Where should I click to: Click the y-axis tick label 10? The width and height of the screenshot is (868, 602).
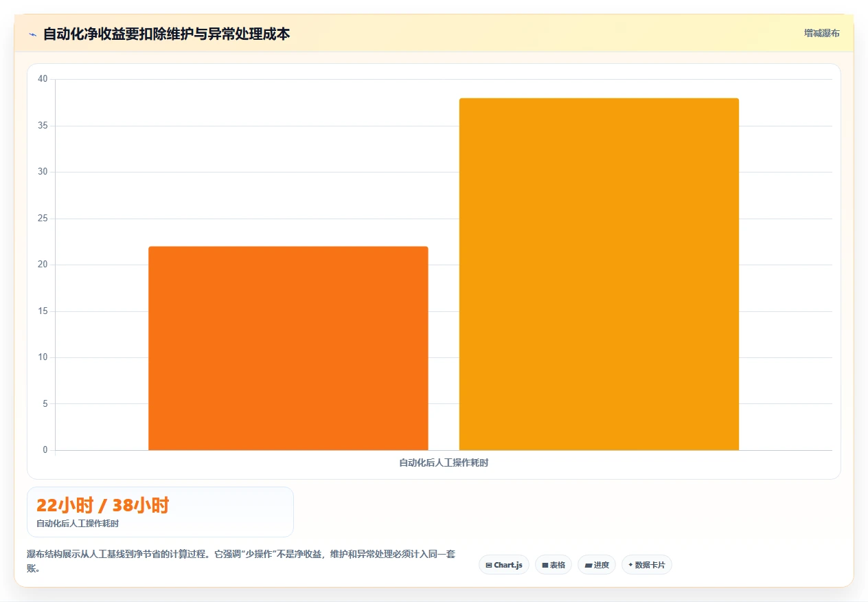43,357
